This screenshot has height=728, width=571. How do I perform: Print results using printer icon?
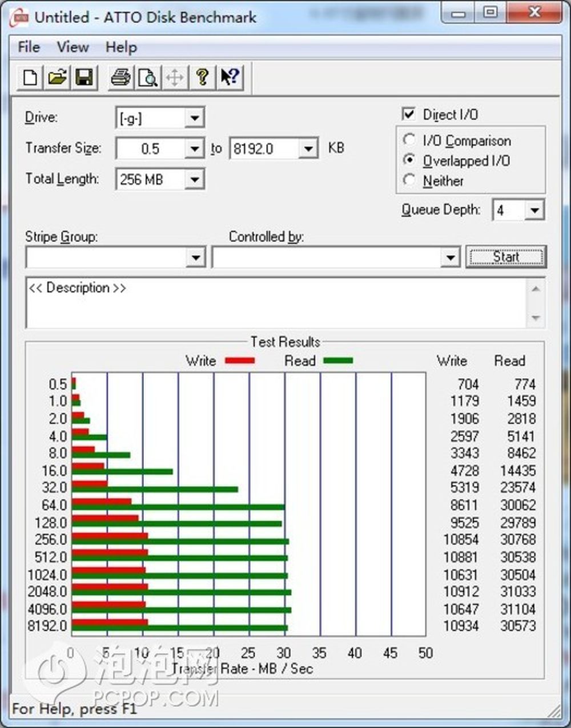click(x=120, y=77)
